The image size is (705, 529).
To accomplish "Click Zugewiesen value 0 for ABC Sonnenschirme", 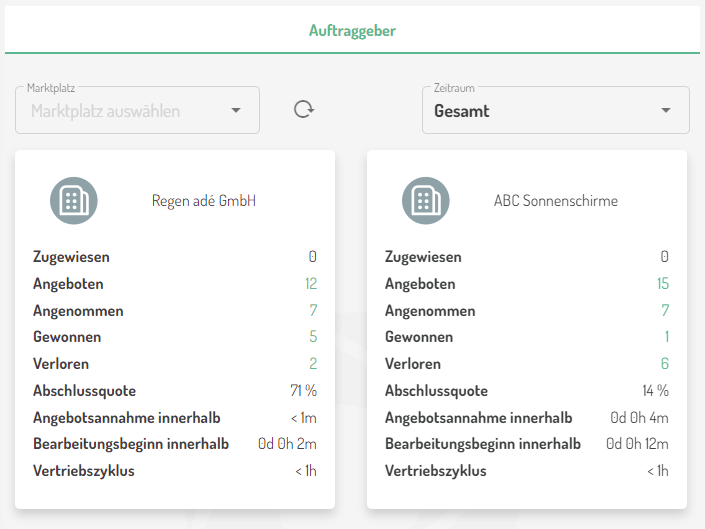I will click(x=665, y=257).
